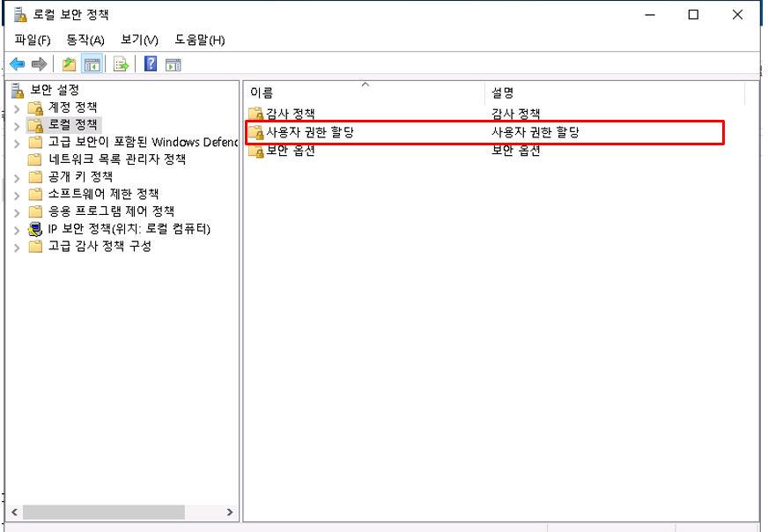Select 로컬 정책 label in tree
768x532 pixels.
pos(73,125)
